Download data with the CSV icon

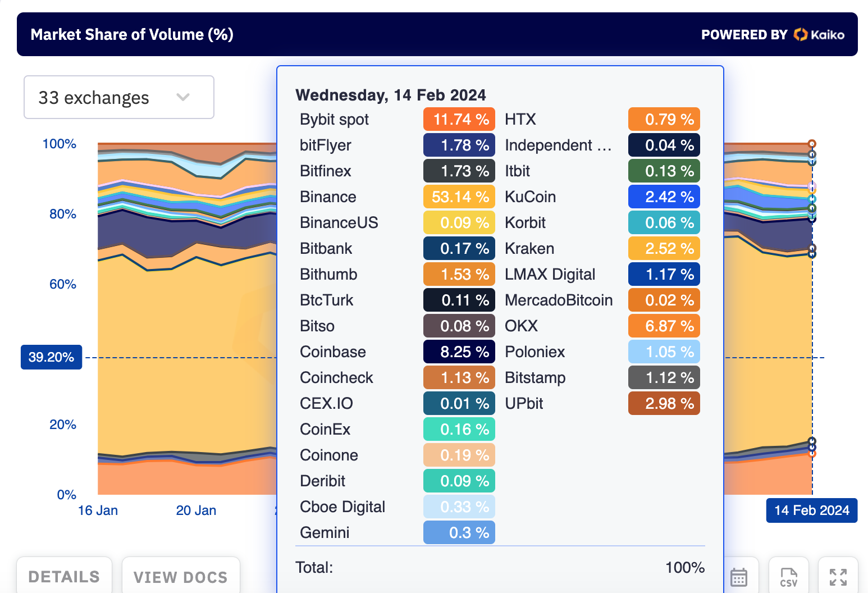coord(789,577)
